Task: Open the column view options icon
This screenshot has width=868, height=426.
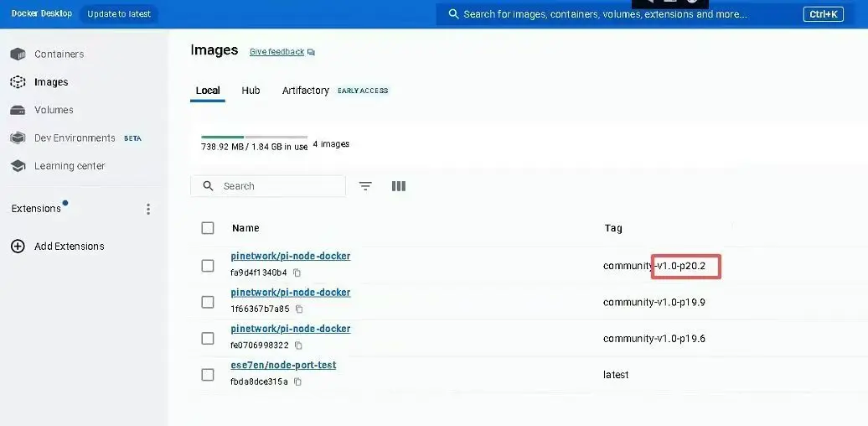Action: (x=399, y=186)
